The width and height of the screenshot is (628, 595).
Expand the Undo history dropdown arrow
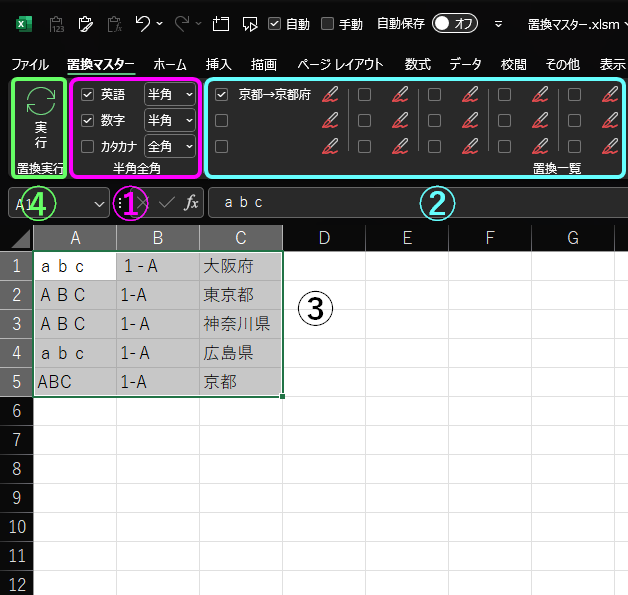tap(159, 24)
